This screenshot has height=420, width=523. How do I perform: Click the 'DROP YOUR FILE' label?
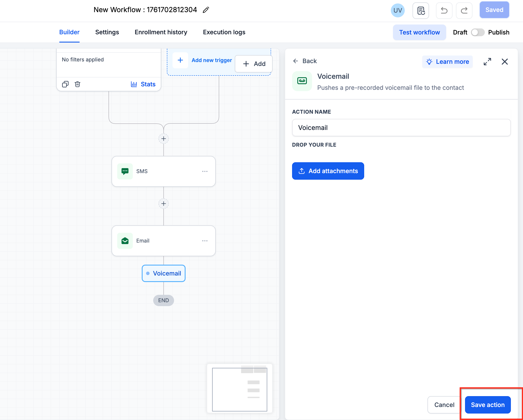[x=314, y=145]
